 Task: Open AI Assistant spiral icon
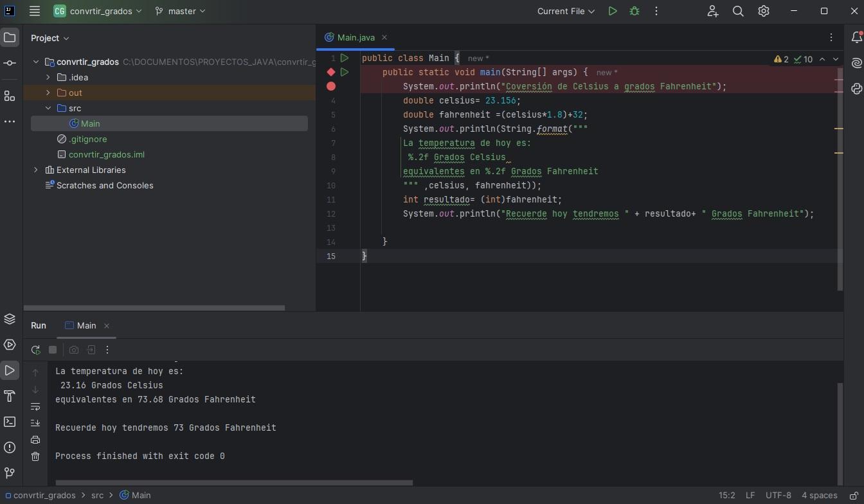856,63
